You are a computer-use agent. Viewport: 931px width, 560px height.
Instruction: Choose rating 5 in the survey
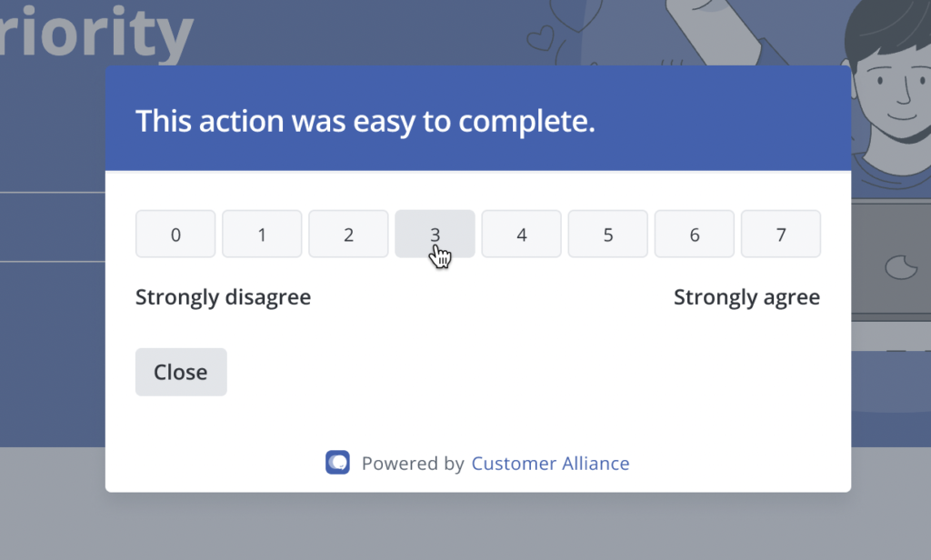[x=607, y=235]
